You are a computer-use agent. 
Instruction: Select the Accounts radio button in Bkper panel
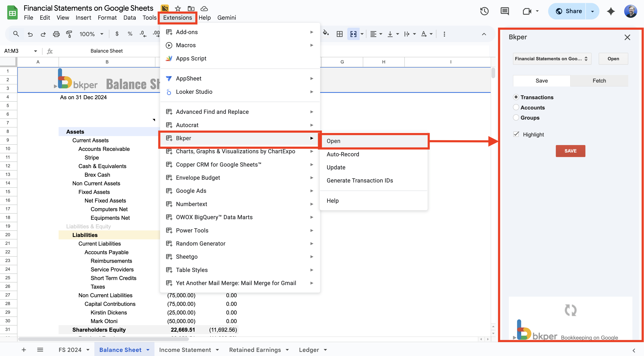pyautogui.click(x=516, y=107)
